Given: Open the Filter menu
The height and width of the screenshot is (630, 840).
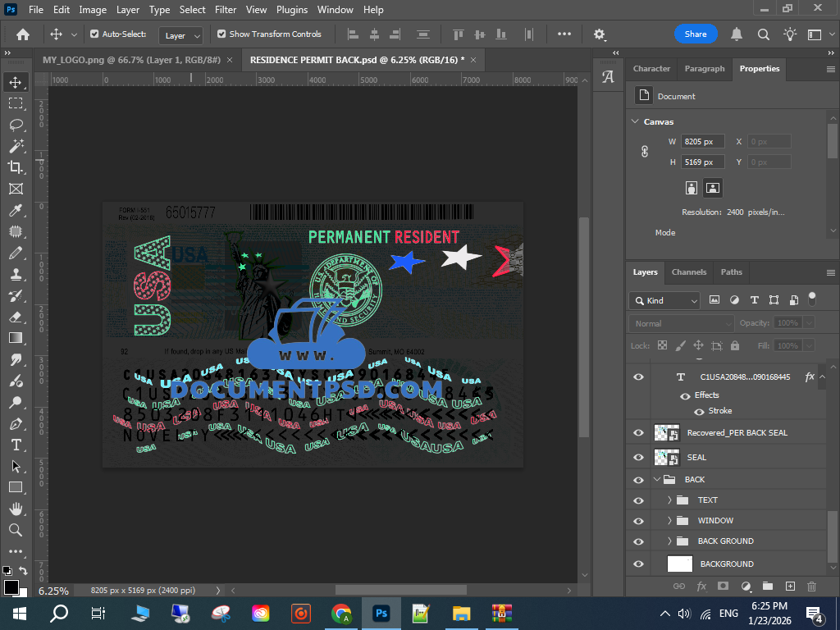Looking at the screenshot, I should [226, 10].
